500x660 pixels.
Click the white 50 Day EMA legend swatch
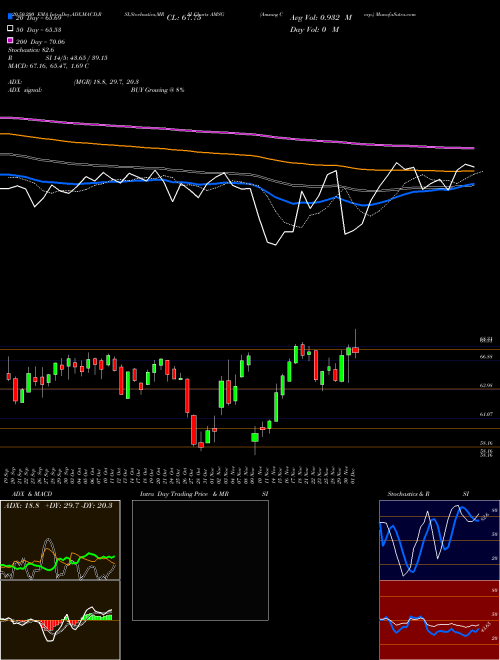(10, 29)
